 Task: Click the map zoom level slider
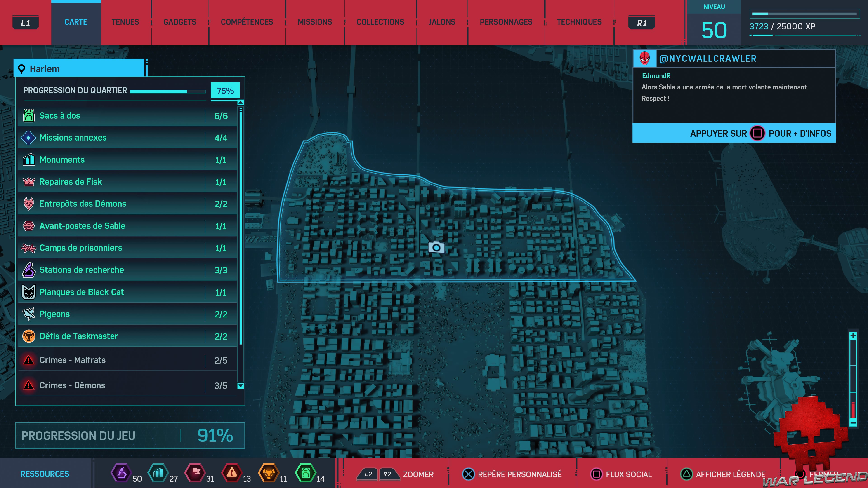point(853,379)
